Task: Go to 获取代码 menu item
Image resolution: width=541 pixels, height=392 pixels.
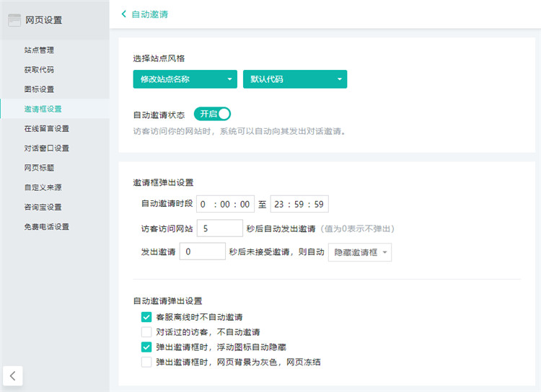Action: tap(39, 70)
